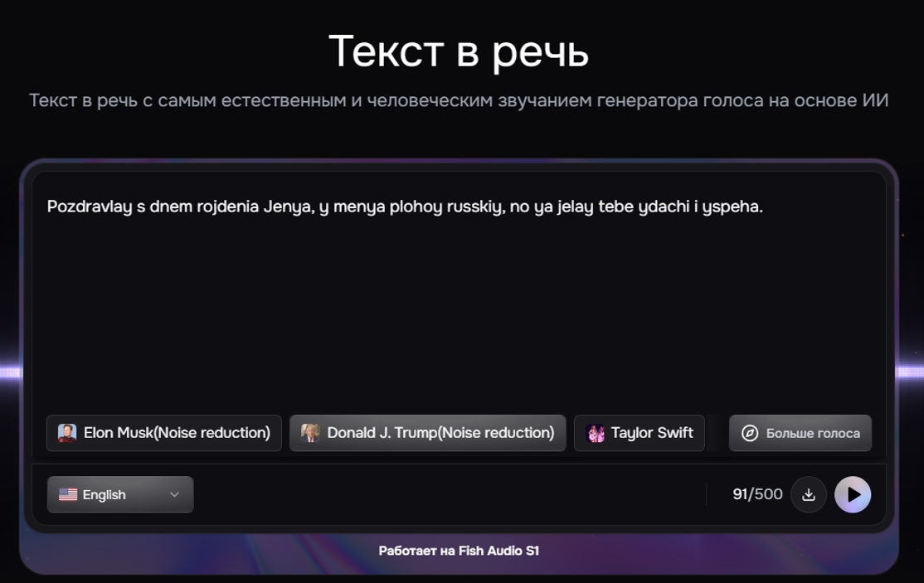Open the Больше голоса voices list
The height and width of the screenshot is (583, 924).
coord(800,433)
